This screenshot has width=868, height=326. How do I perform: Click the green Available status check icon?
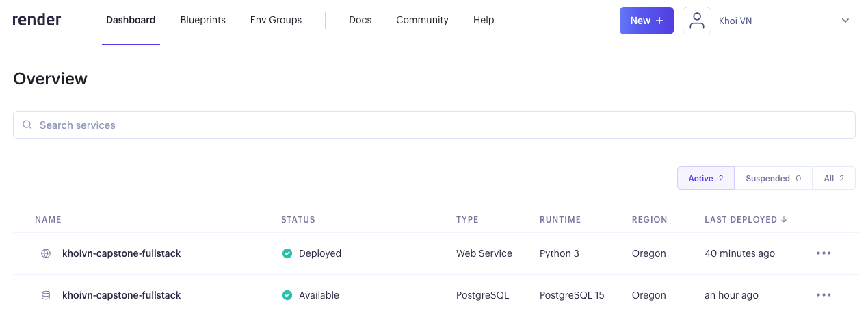coord(287,295)
